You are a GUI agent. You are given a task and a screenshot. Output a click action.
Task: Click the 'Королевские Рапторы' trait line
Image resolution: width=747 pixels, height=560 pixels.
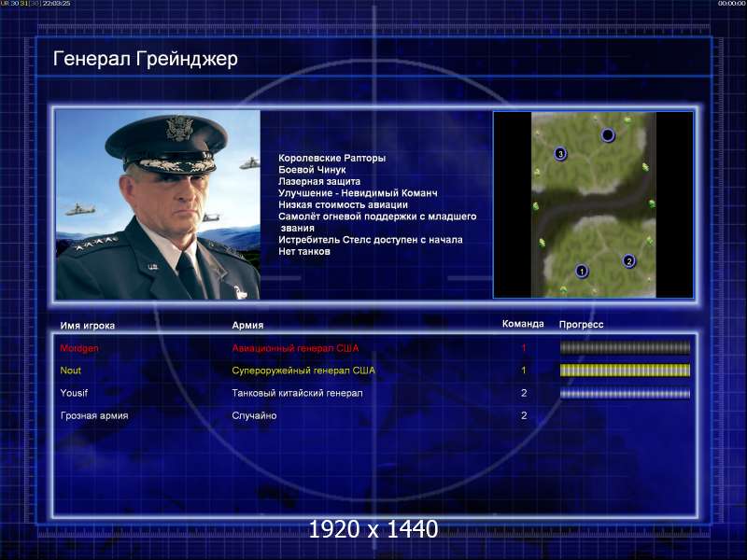(332, 158)
